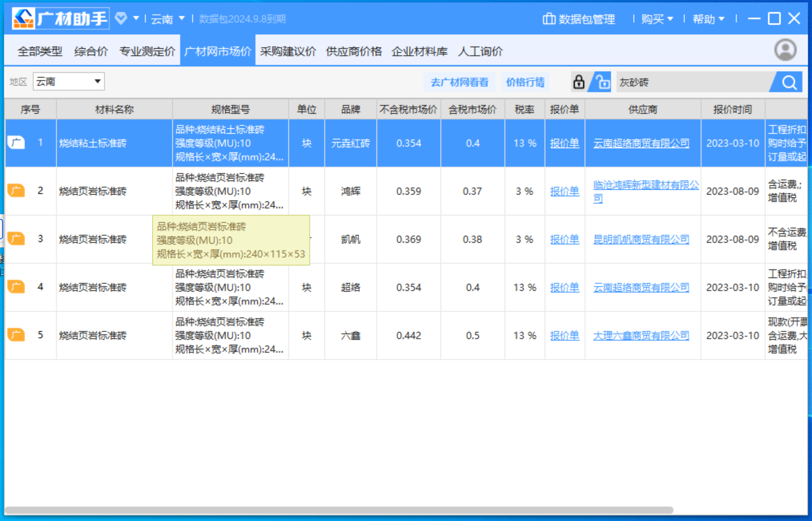Click the orange 广 badge in row 5
812x521 pixels.
tap(16, 335)
